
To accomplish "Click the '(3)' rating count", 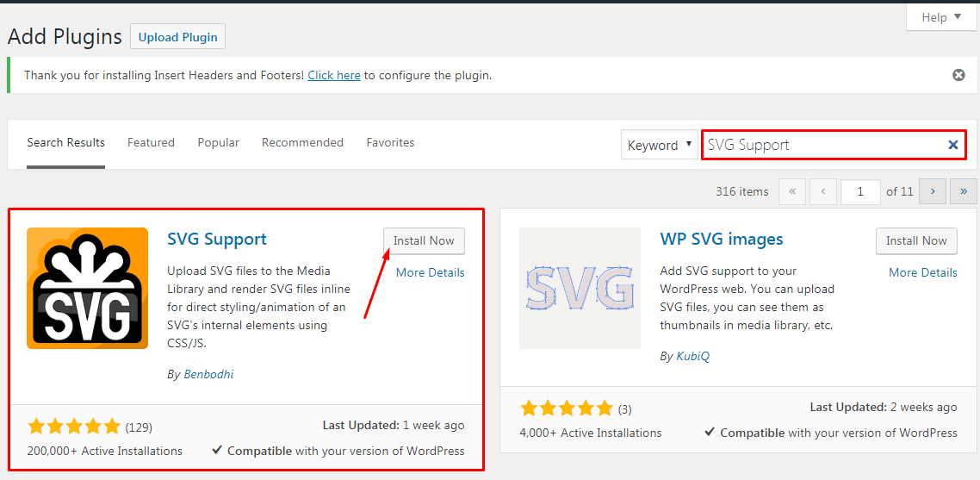I will 625,410.
